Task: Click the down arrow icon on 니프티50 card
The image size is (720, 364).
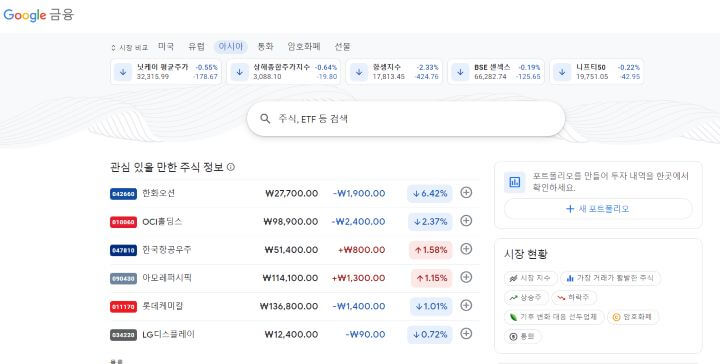Action: (562, 72)
